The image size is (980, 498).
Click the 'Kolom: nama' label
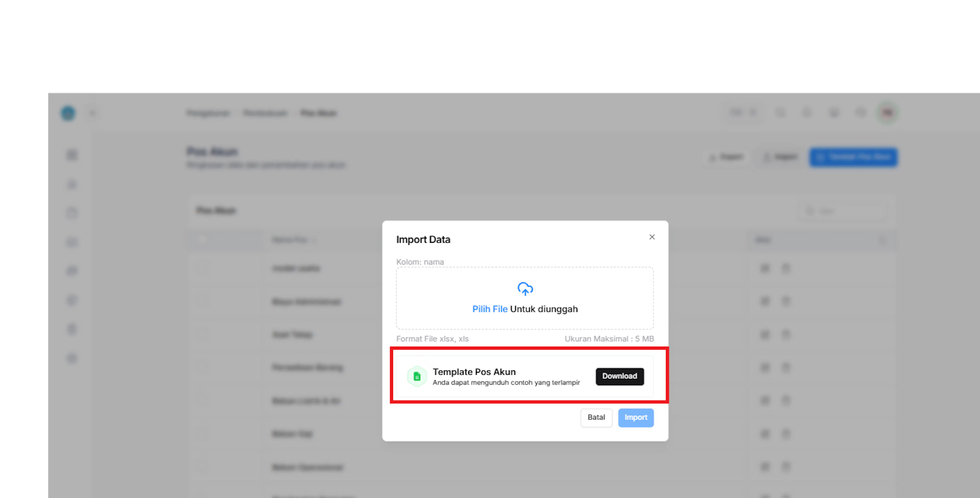[420, 262]
